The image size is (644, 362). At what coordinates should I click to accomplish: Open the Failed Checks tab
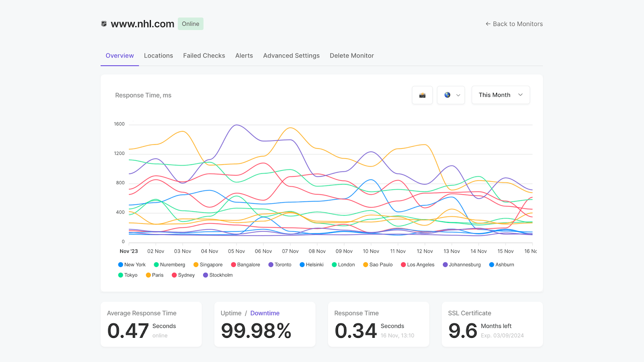[204, 56]
